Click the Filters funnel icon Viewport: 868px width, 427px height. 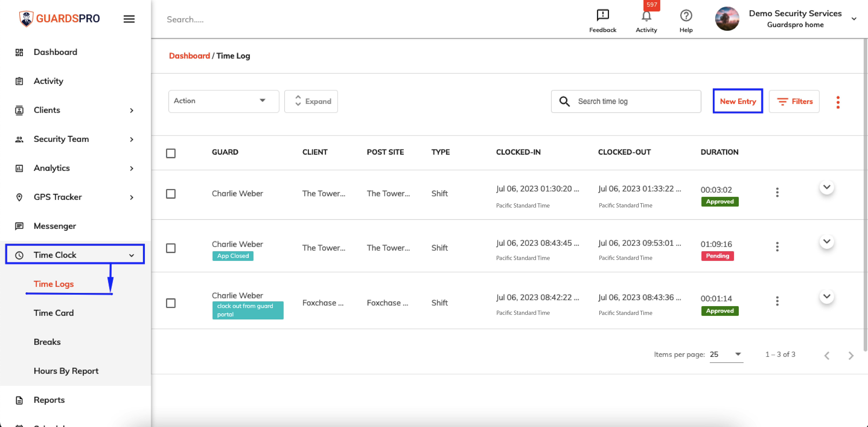(x=782, y=101)
